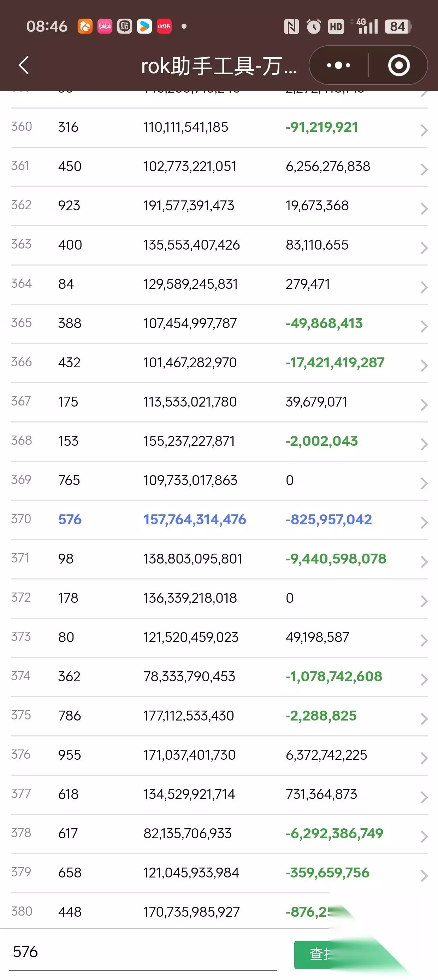Tap the battery indicator showing 84

coord(398,26)
